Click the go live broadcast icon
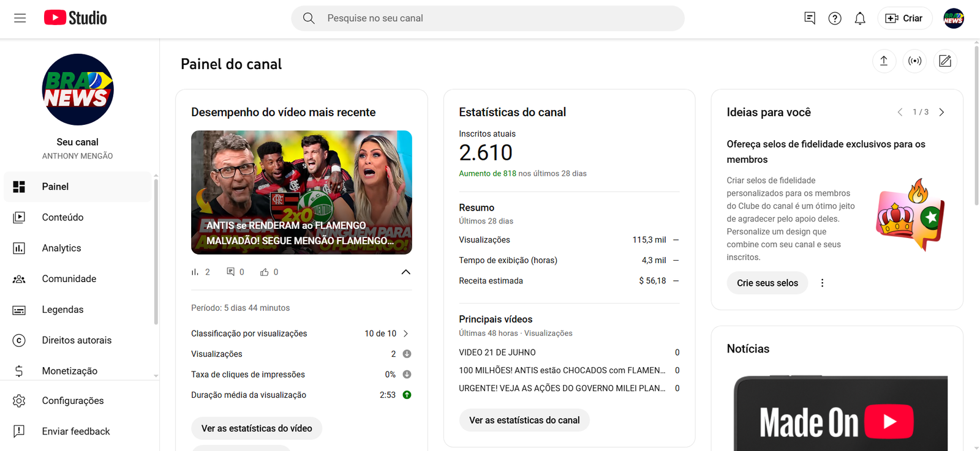This screenshot has width=980, height=451. (914, 61)
